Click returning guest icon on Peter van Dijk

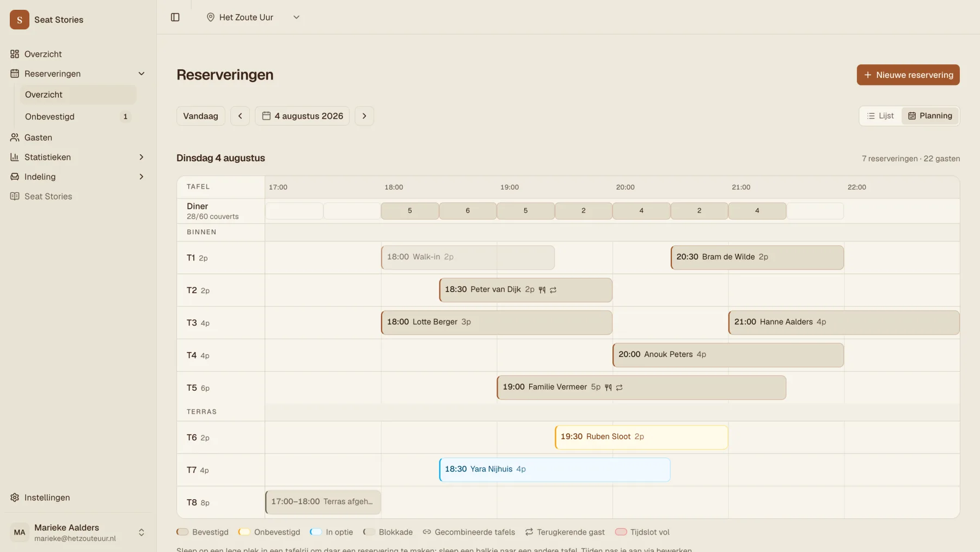click(553, 290)
